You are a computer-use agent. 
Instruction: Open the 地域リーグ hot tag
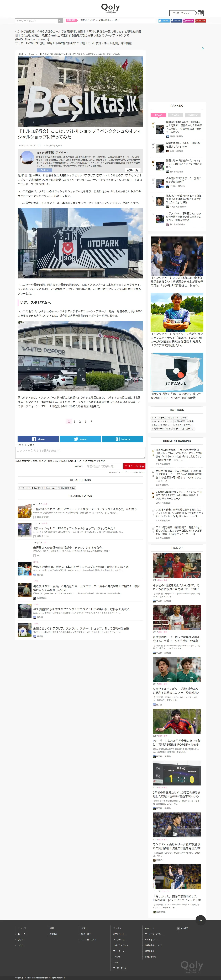tap(158, 429)
